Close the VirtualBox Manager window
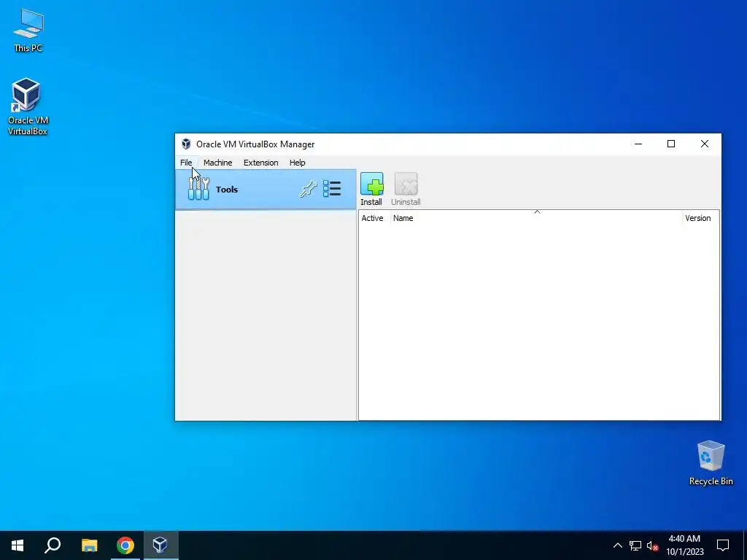This screenshot has width=747, height=560. (x=705, y=144)
